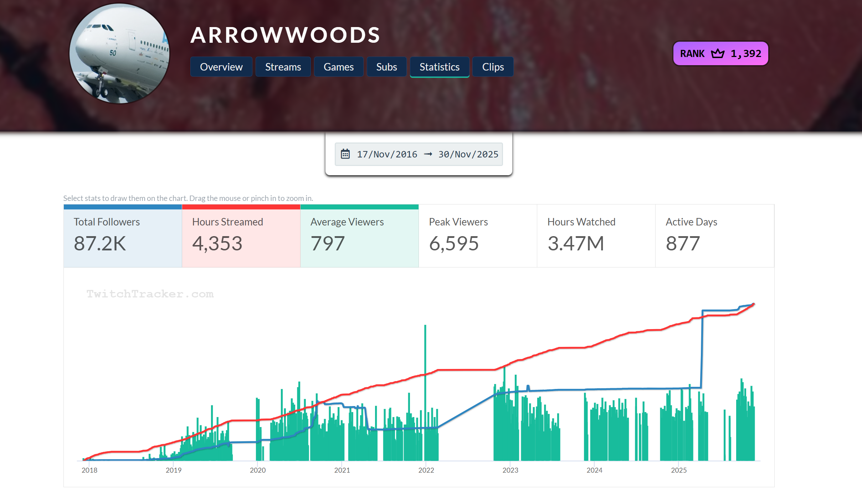Image resolution: width=862 pixels, height=504 pixels.
Task: Show Hours Watched on the chart
Action: click(596, 236)
